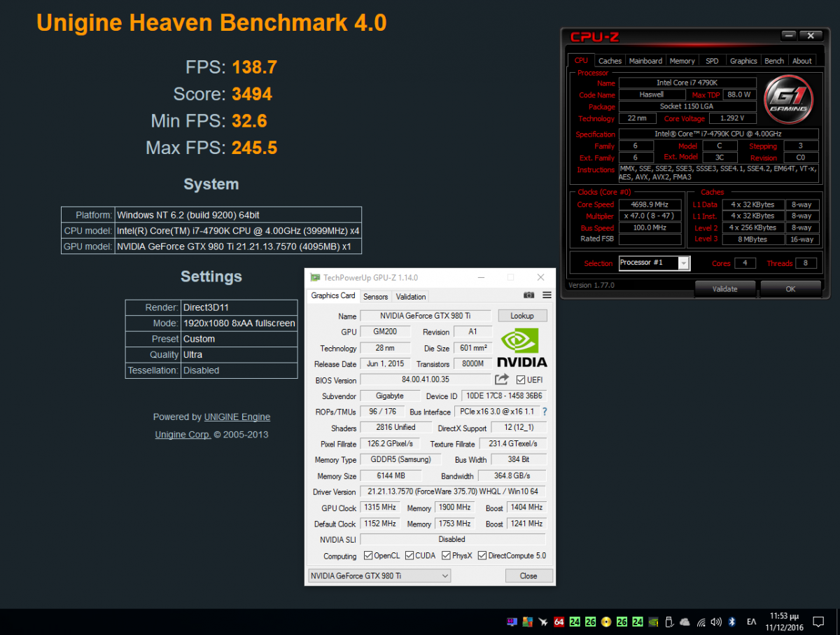This screenshot has width=840, height=635.
Task: Open the OneDrive cloud tray icon
Action: (x=685, y=622)
